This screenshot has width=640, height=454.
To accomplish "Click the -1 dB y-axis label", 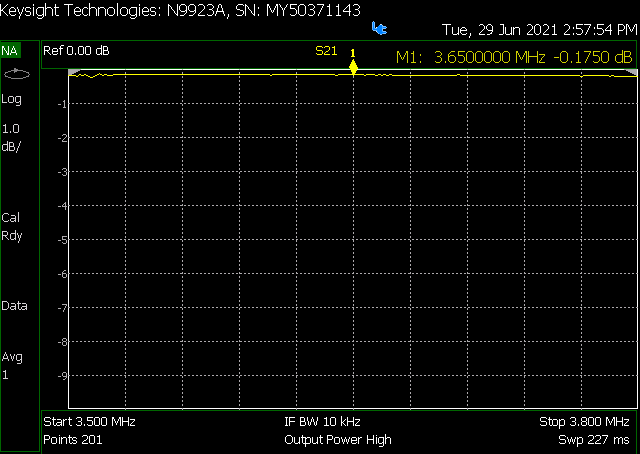I will (x=62, y=104).
